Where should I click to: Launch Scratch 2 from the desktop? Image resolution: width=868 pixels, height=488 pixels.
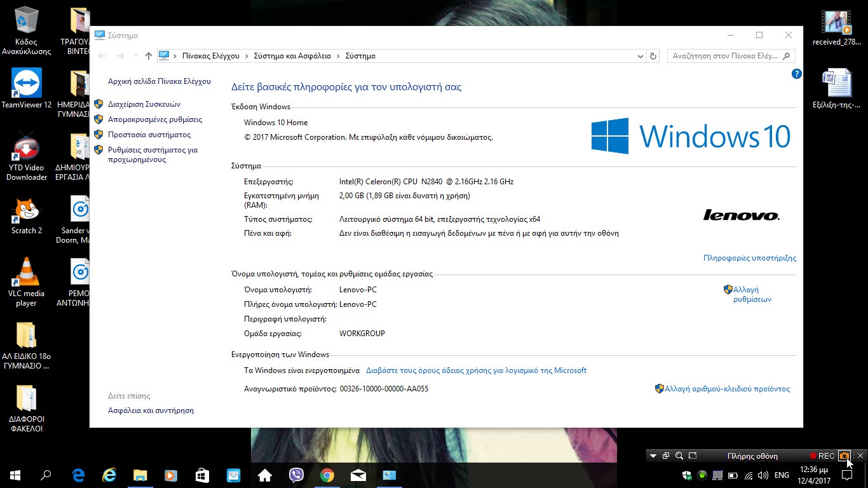coord(25,210)
